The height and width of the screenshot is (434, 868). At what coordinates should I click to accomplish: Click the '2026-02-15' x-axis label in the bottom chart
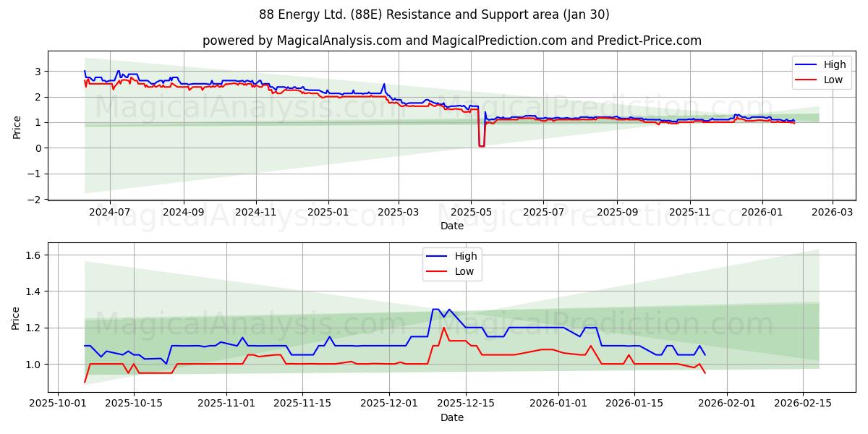802,404
